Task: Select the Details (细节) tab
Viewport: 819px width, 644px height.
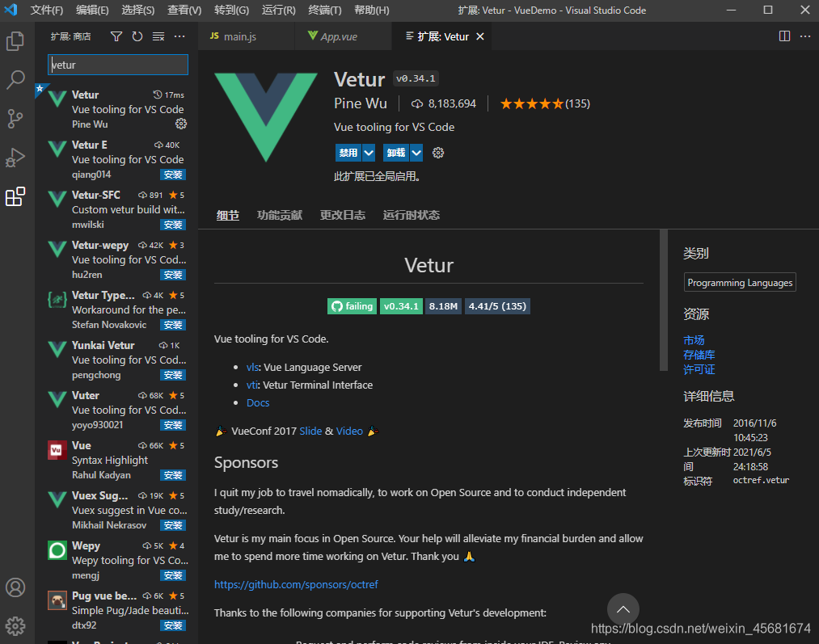Action: coord(228,215)
